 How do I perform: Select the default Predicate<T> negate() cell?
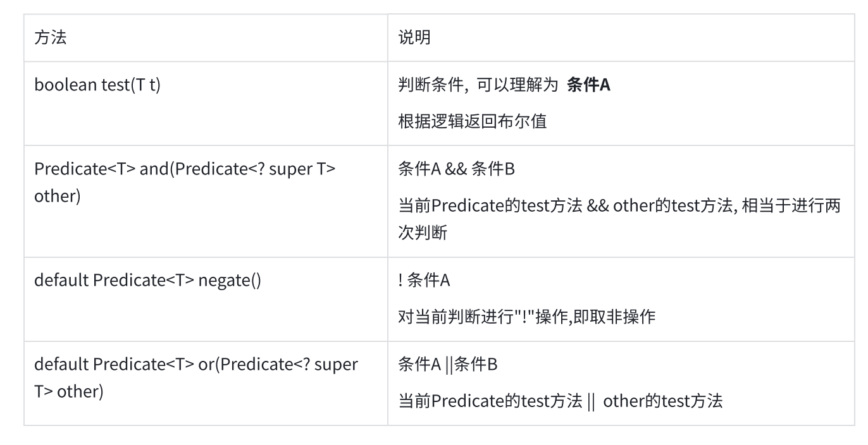pyautogui.click(x=206, y=299)
